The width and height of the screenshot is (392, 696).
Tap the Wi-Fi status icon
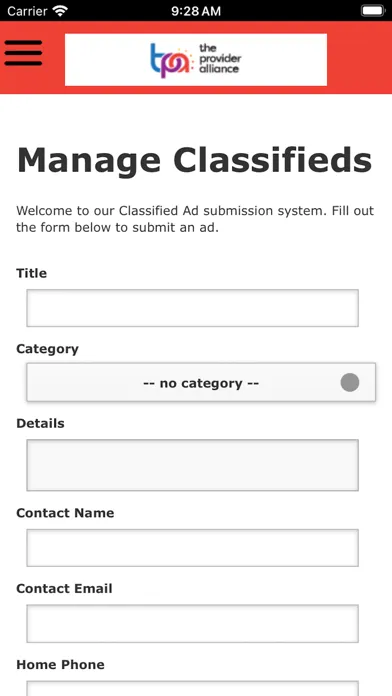tap(59, 11)
